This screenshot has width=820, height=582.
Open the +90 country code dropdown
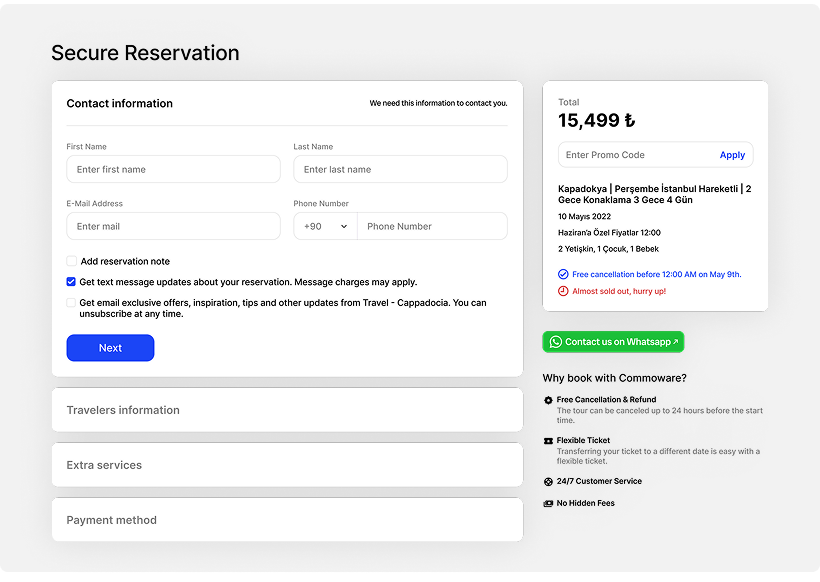(325, 227)
